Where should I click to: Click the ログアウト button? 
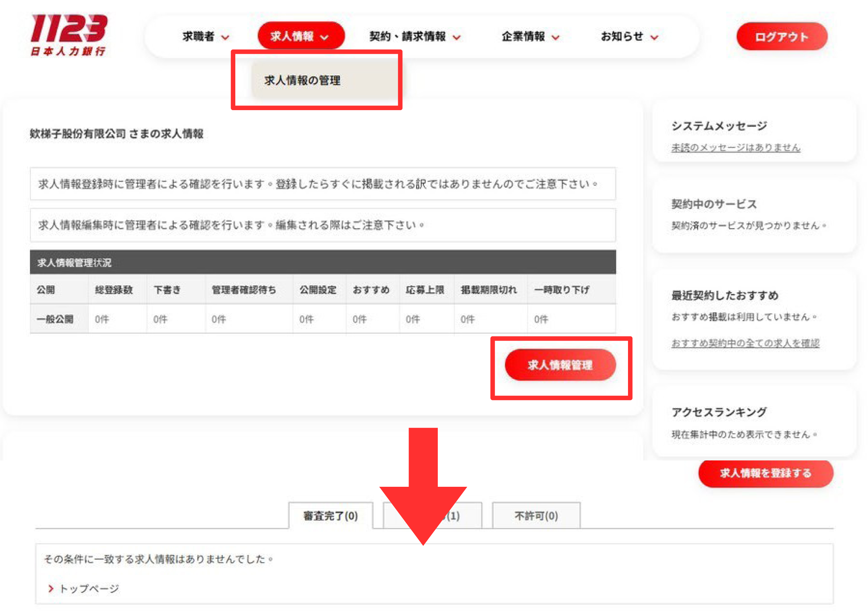pyautogui.click(x=781, y=37)
